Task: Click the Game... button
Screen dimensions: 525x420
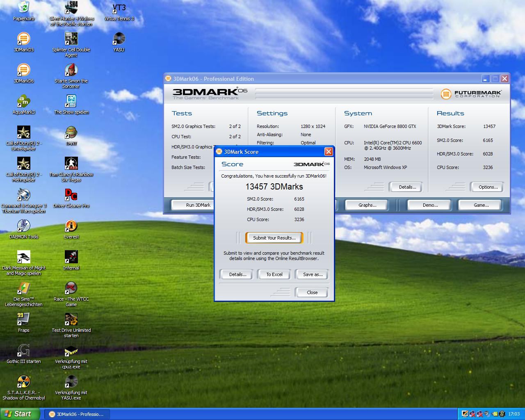Action: [x=481, y=205]
